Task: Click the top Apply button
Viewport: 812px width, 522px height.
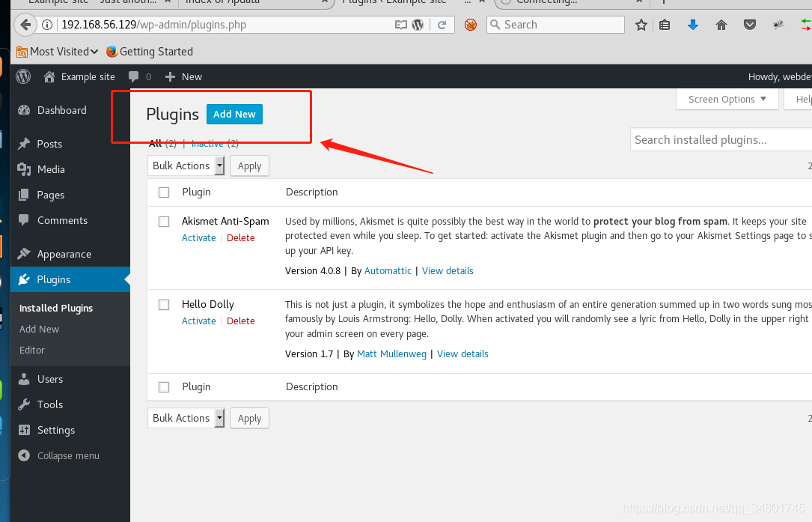Action: pos(250,166)
